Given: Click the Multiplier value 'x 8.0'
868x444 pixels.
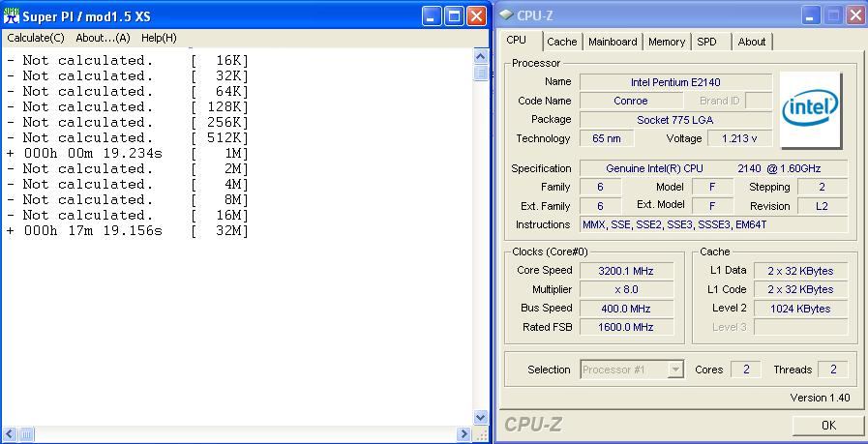Looking at the screenshot, I should 626,289.
